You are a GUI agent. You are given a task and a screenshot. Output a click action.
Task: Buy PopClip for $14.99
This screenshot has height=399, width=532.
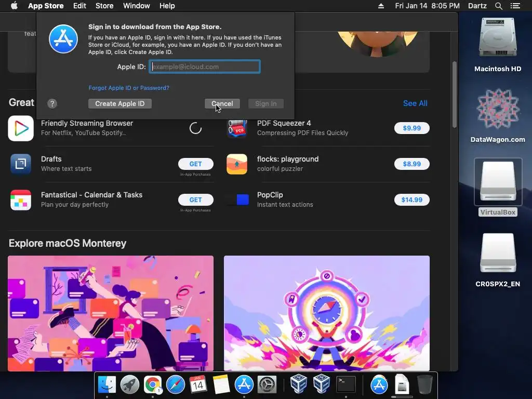[x=411, y=200]
